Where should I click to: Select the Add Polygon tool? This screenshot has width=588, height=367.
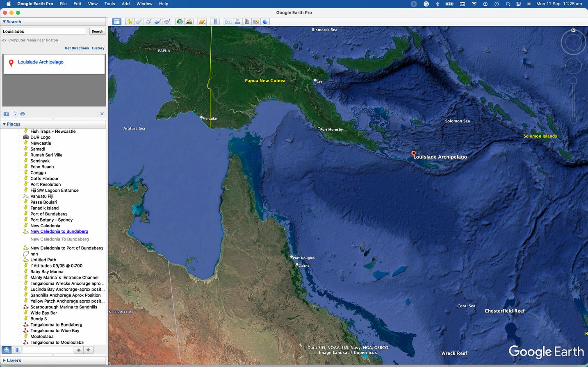[139, 22]
